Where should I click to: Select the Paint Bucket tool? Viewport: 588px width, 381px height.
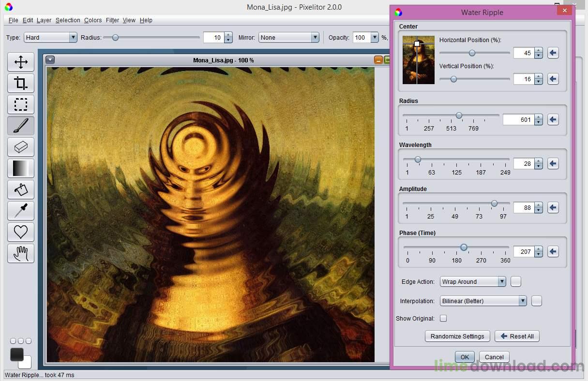coord(20,190)
